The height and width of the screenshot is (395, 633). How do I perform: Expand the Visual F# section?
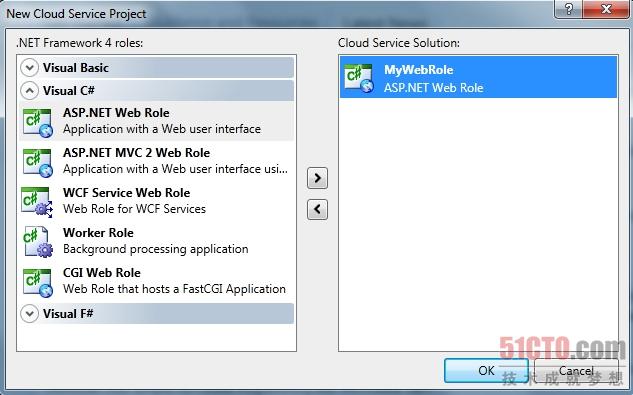(x=29, y=314)
